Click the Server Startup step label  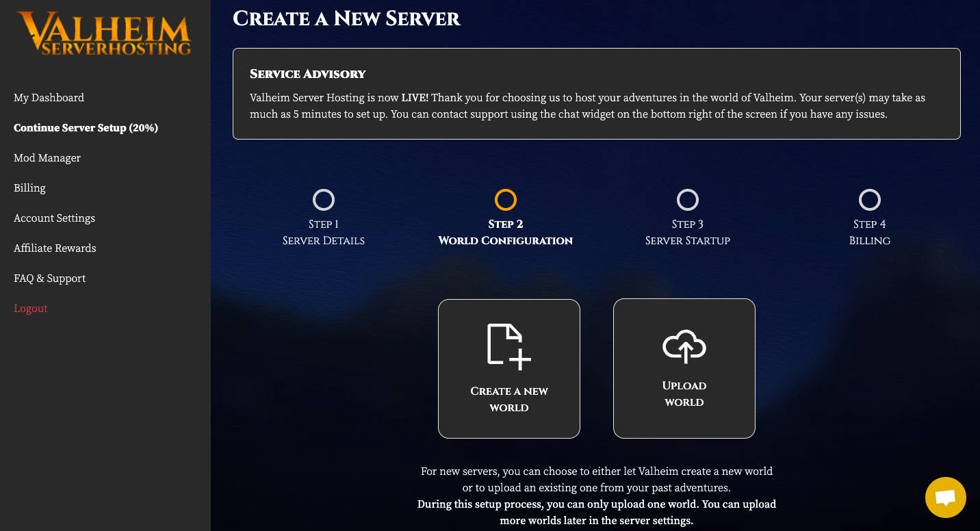(x=687, y=241)
